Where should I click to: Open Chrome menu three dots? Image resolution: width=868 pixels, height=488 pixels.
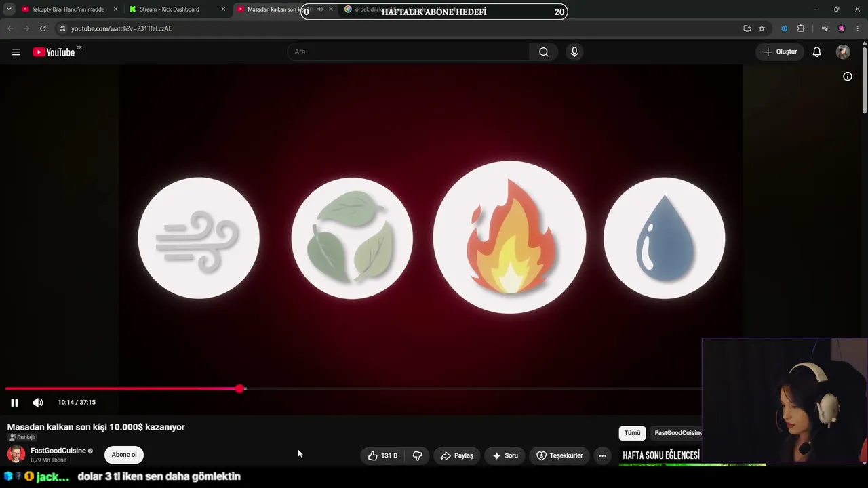click(x=858, y=28)
